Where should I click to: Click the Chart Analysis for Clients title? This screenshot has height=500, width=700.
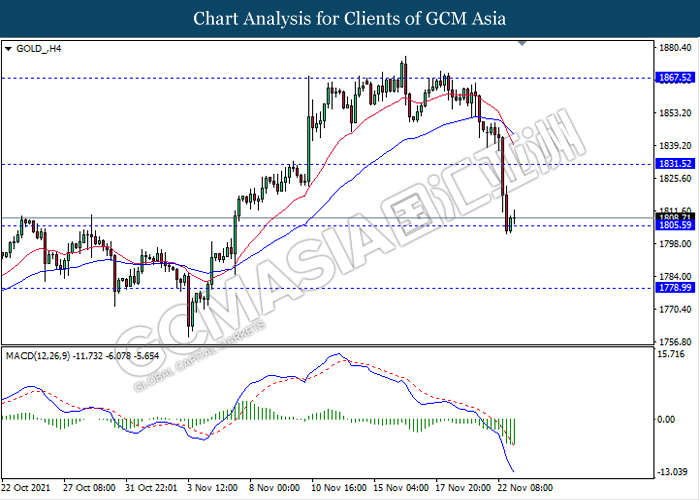point(350,18)
